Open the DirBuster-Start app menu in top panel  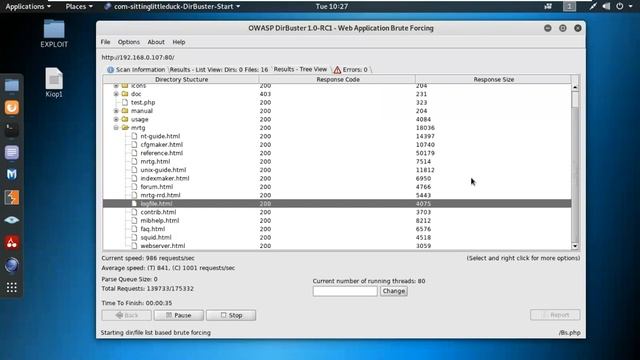[172, 6]
